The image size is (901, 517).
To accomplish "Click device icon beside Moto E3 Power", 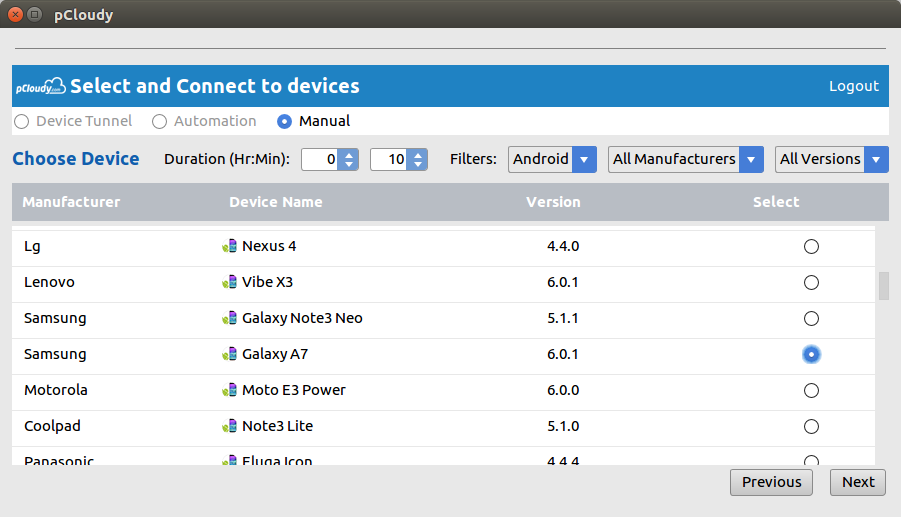I will tap(229, 390).
